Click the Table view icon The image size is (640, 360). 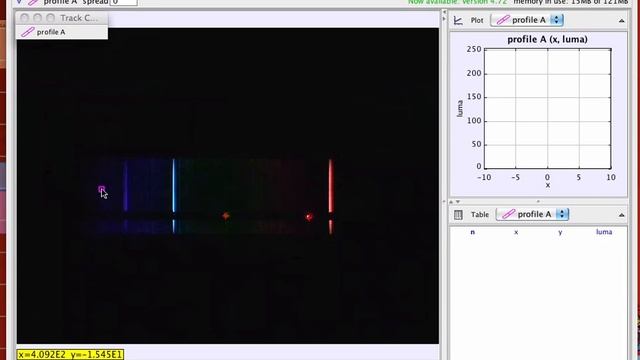click(458, 215)
